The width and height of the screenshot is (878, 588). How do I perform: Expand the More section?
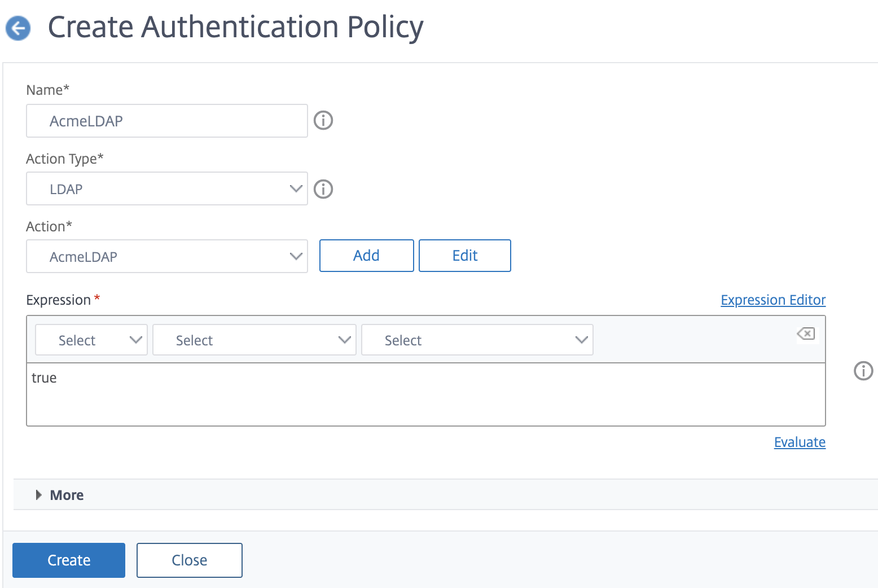tap(59, 495)
